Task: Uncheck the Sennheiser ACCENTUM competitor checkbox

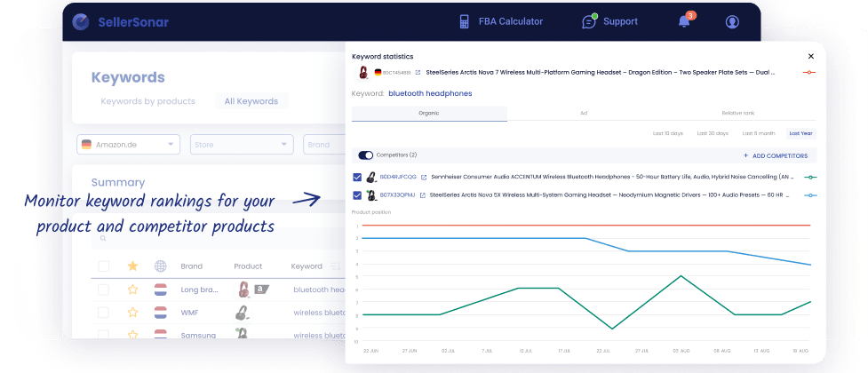Action: pos(357,177)
